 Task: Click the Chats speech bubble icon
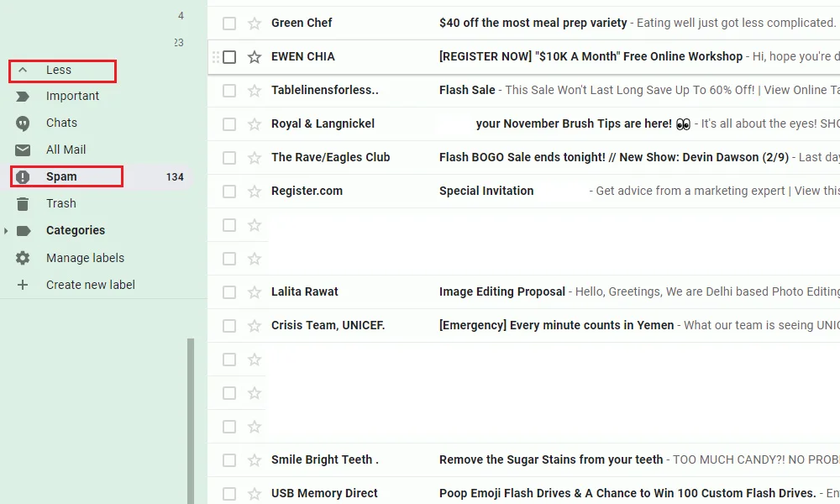click(x=23, y=123)
